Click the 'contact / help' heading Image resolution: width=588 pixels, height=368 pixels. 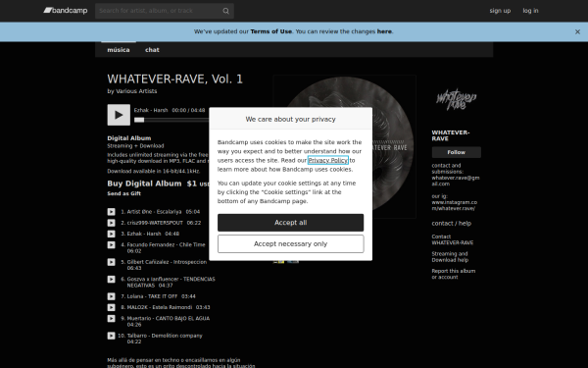(451, 224)
